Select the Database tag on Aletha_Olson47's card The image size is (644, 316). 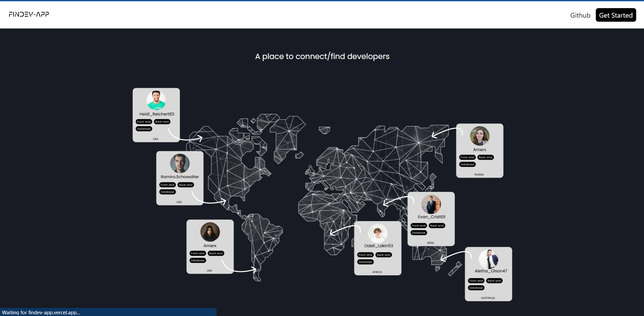476,288
